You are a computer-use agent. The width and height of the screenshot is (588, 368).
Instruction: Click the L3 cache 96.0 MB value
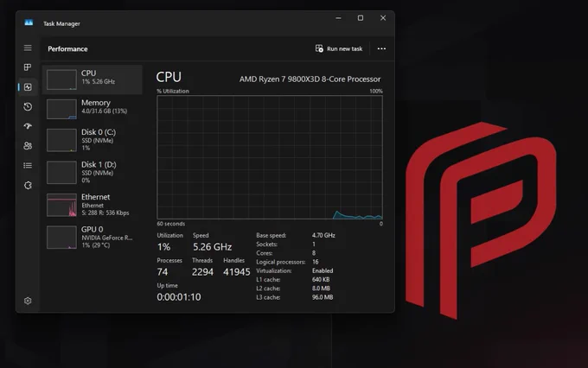pos(323,297)
